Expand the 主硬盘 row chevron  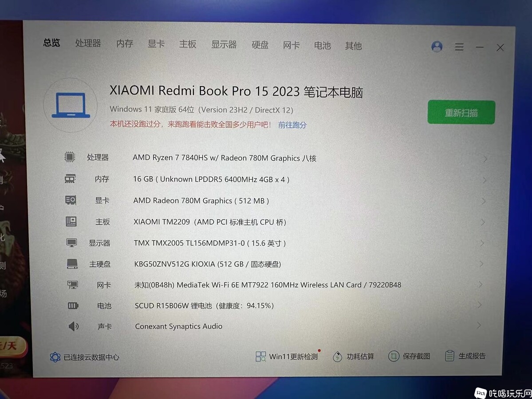point(481,264)
